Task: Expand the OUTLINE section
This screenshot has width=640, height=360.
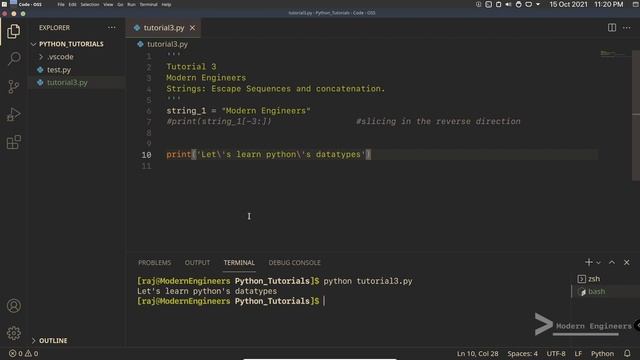Action: point(50,340)
